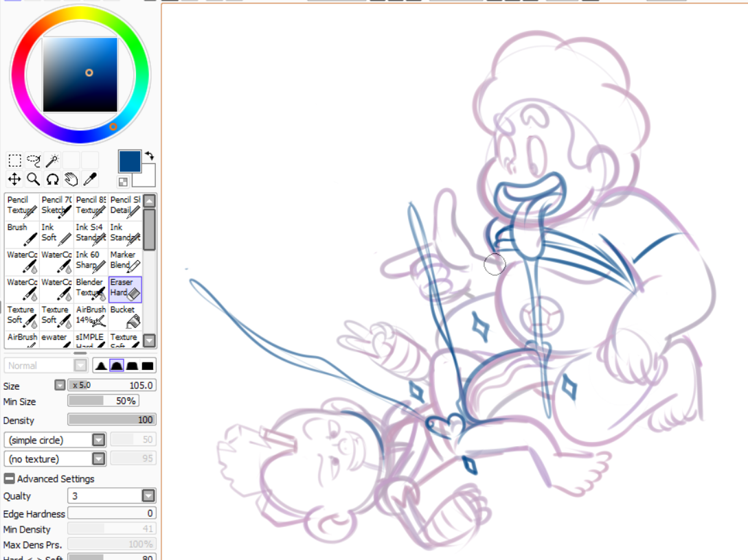Activate the Magic Wand tool
Viewport: 748px width, 560px height.
52,161
